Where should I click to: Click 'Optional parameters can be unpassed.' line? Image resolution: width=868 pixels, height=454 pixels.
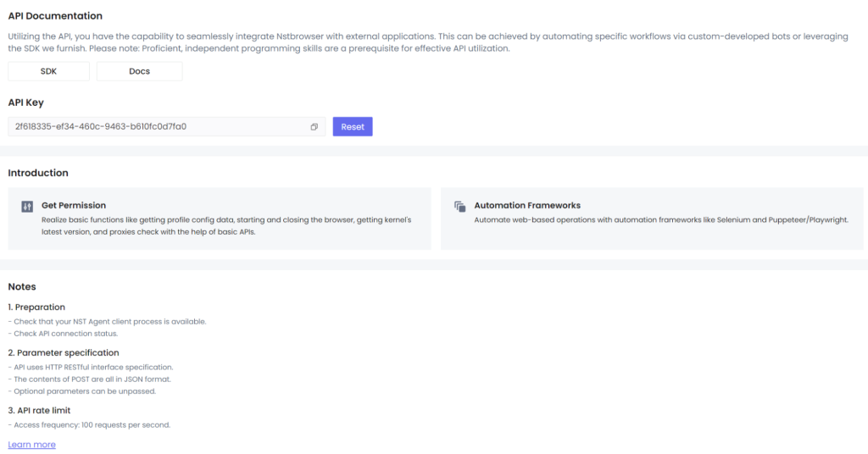[82, 391]
